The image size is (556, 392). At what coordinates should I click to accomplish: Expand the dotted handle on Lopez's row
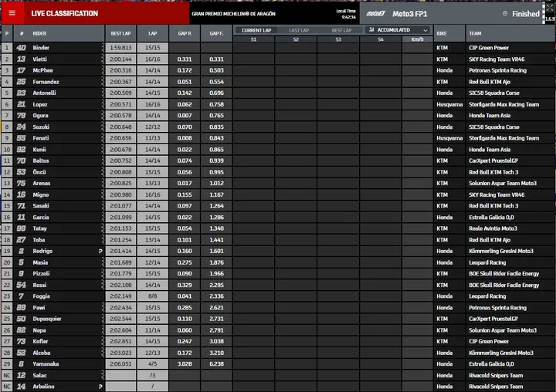103,104
